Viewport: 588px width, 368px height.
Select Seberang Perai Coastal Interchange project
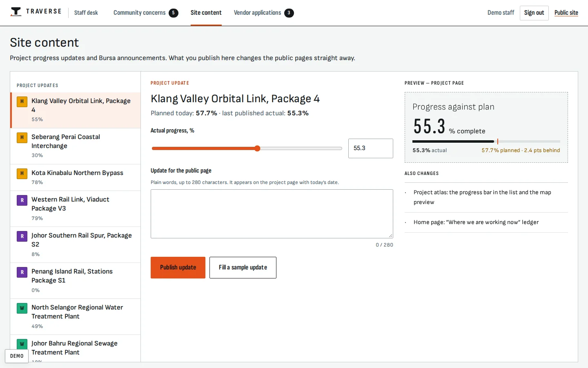click(x=76, y=146)
